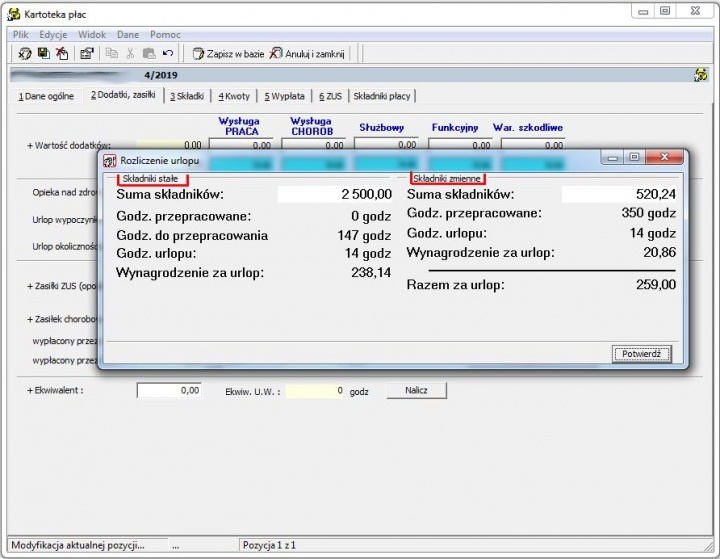
Task: Switch to the 1 Dane ogólne tab
Action: coord(46,96)
